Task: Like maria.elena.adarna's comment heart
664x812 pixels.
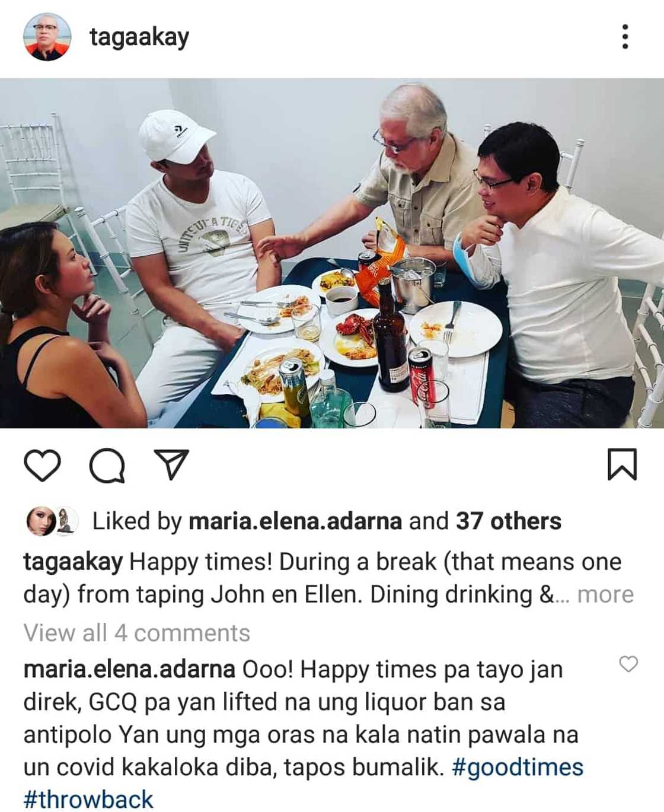Action: (x=628, y=664)
